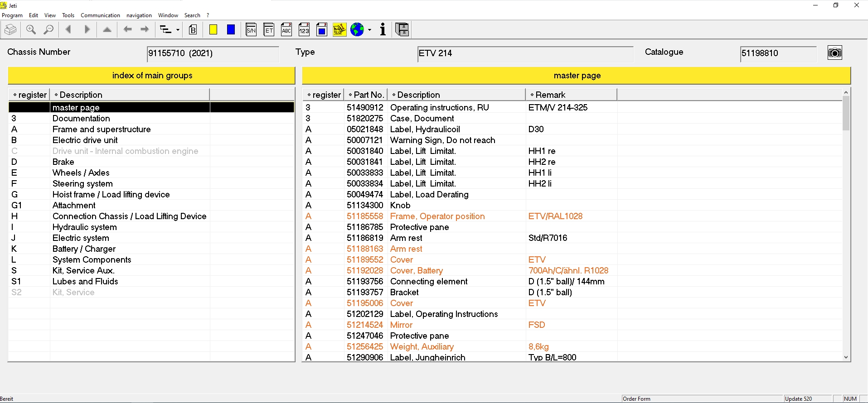This screenshot has height=403, width=868.
Task: Click the zoom out magnifier icon
Action: 48,30
